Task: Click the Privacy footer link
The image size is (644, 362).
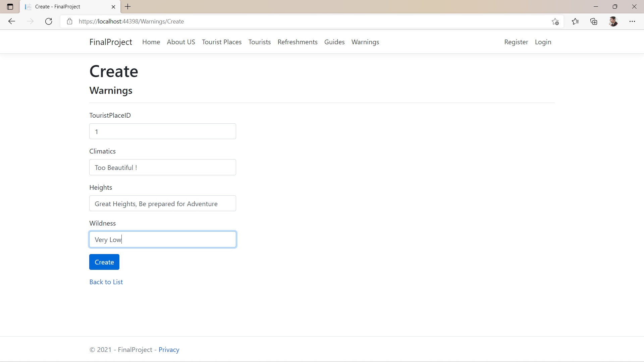Action: (169, 349)
